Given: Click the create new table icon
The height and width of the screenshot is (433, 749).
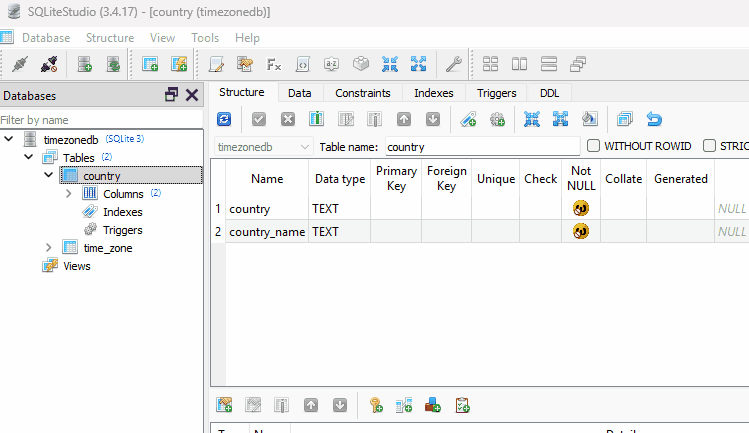Looking at the screenshot, I should (150, 64).
